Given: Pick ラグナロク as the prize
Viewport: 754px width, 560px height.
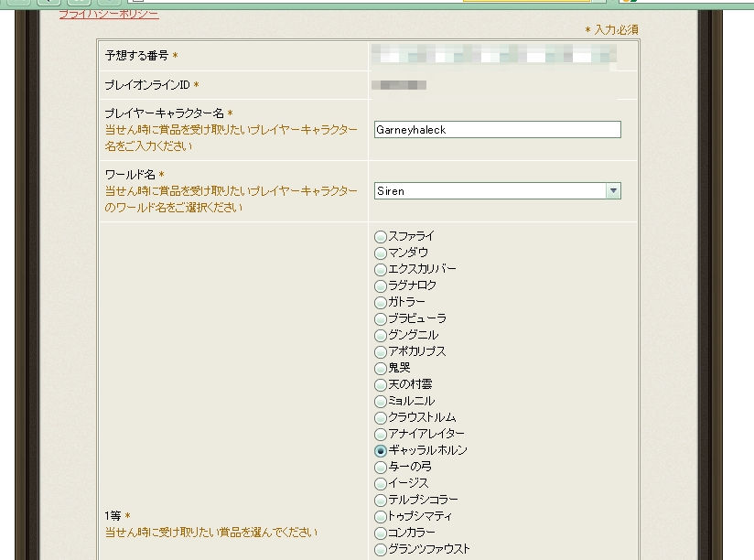Looking at the screenshot, I should [x=381, y=285].
